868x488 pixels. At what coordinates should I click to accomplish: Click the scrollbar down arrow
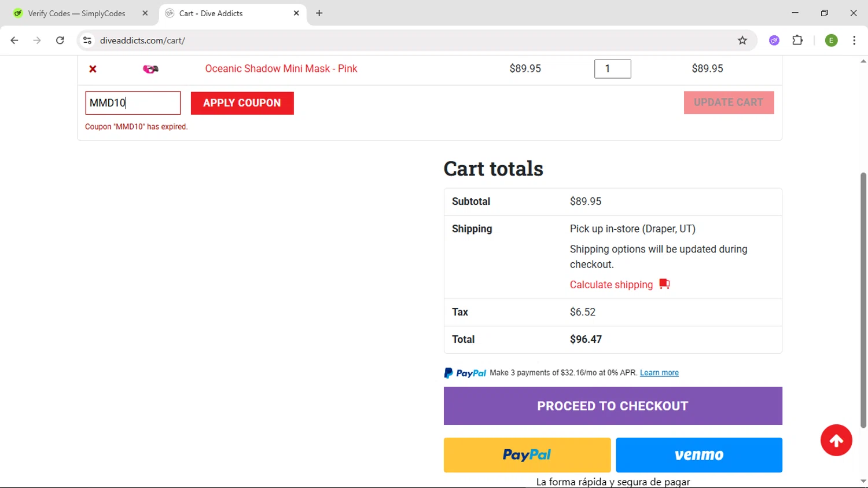coord(863,481)
